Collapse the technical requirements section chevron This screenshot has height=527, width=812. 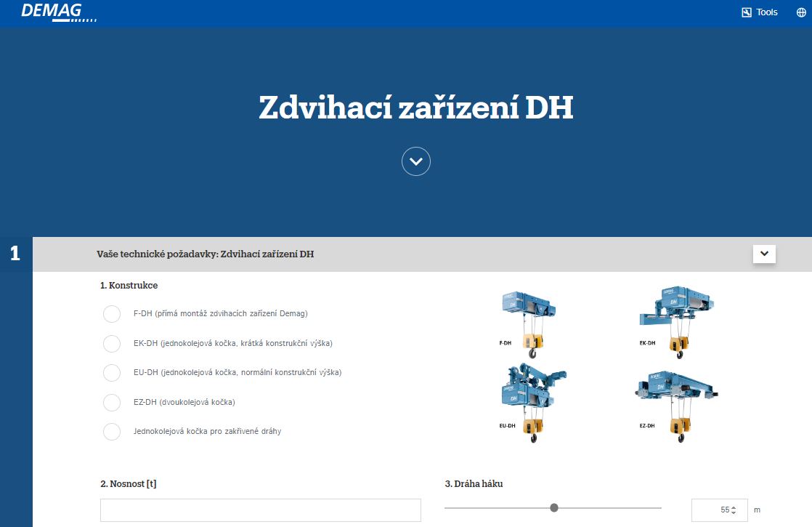coord(764,254)
